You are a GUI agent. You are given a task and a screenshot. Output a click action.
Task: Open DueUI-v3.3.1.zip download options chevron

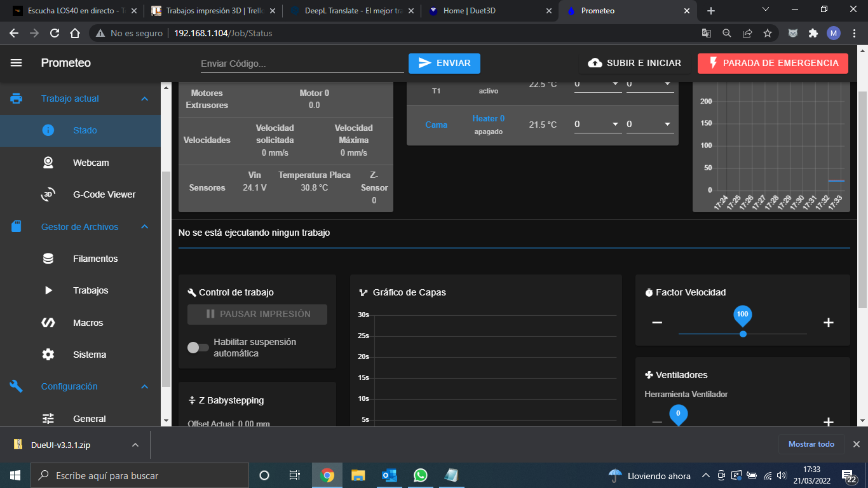pos(135,445)
